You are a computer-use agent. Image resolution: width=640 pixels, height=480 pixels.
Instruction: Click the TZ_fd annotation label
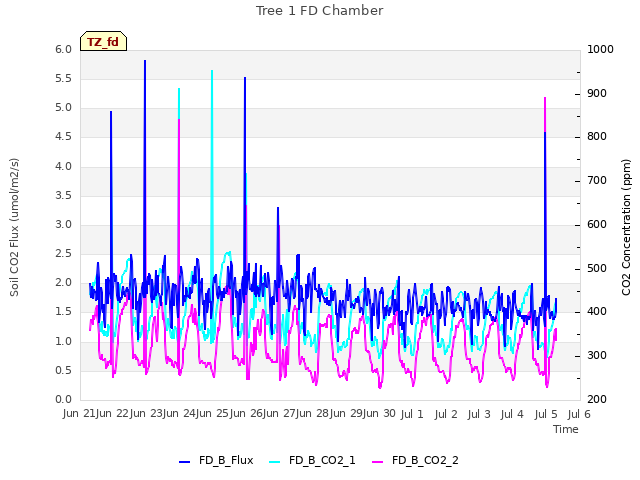click(103, 41)
